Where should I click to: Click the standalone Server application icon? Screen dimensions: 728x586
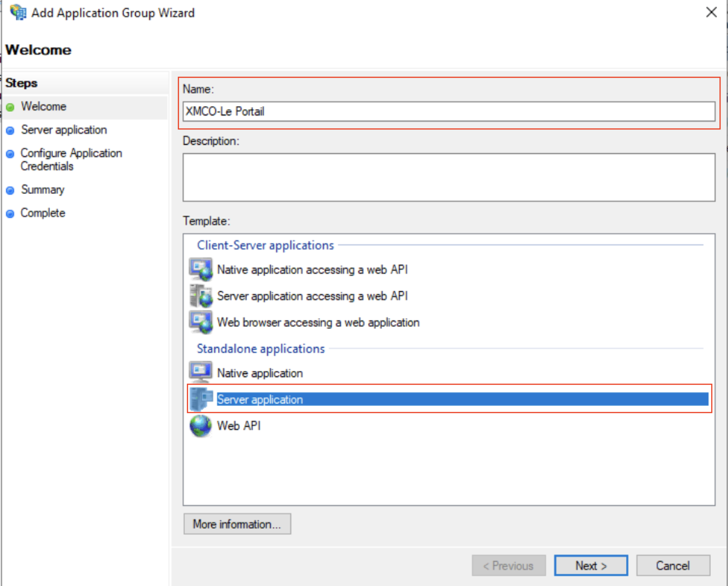point(201,399)
